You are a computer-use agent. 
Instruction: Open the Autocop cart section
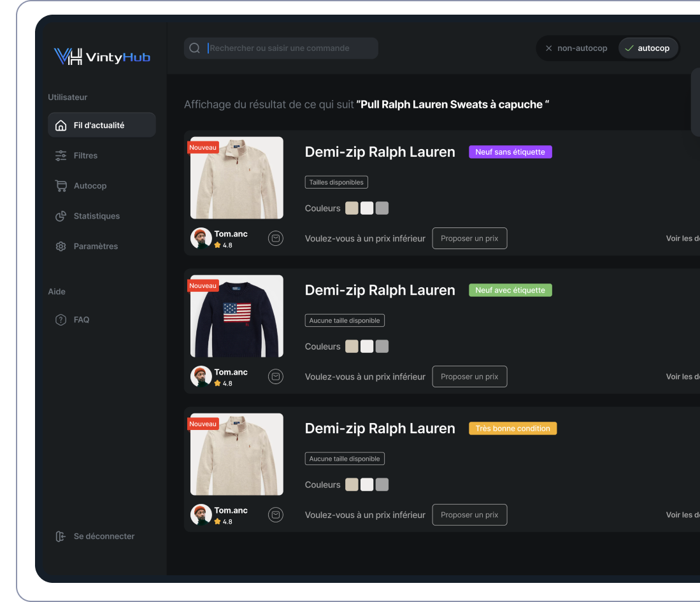(90, 186)
